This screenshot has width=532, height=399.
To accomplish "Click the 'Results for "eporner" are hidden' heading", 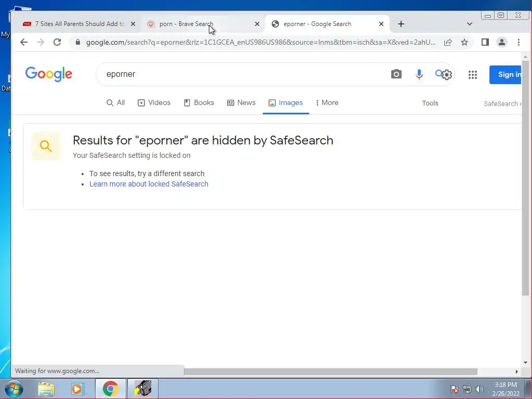I will pos(203,140).
